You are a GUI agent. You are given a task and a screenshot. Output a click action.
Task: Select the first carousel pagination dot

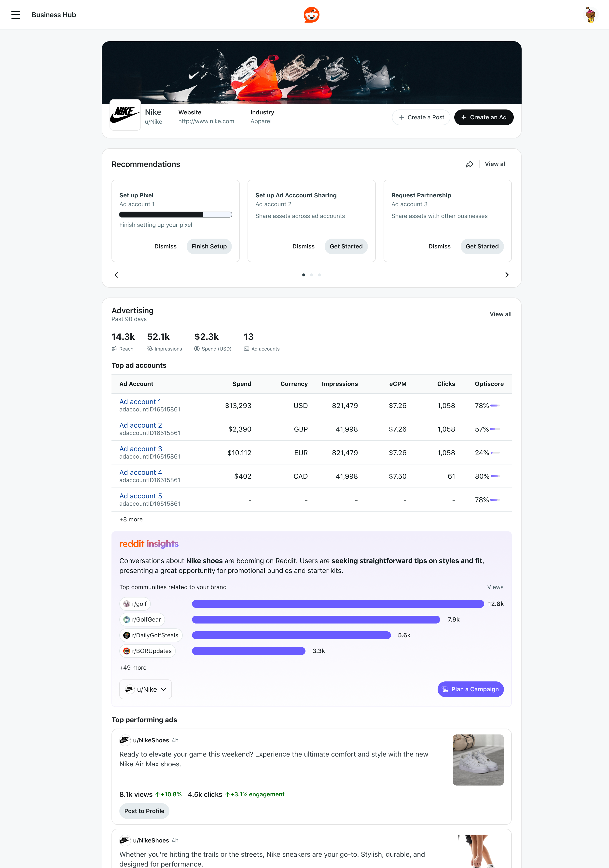(x=303, y=275)
